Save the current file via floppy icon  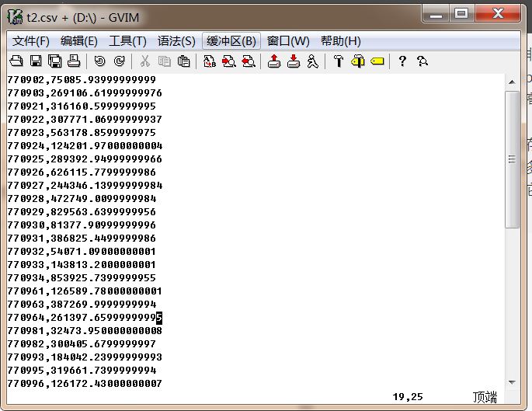pyautogui.click(x=36, y=61)
